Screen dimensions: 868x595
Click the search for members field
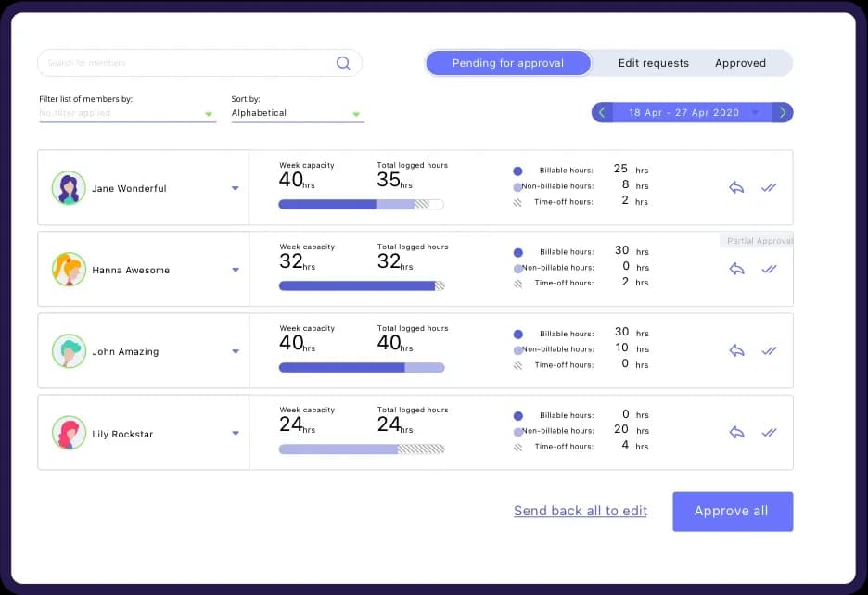(185, 63)
